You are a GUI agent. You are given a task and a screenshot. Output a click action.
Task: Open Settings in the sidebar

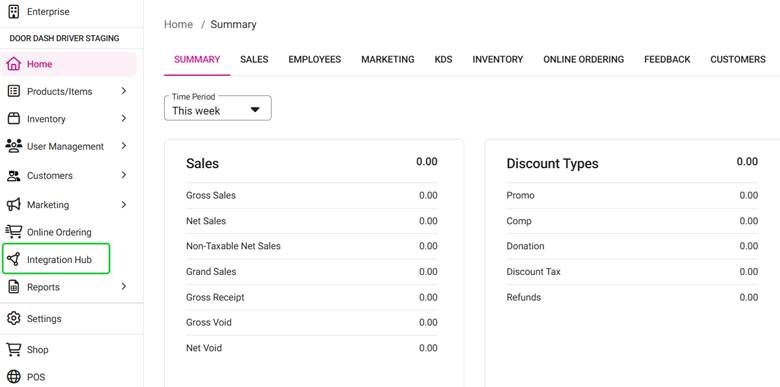click(x=44, y=318)
